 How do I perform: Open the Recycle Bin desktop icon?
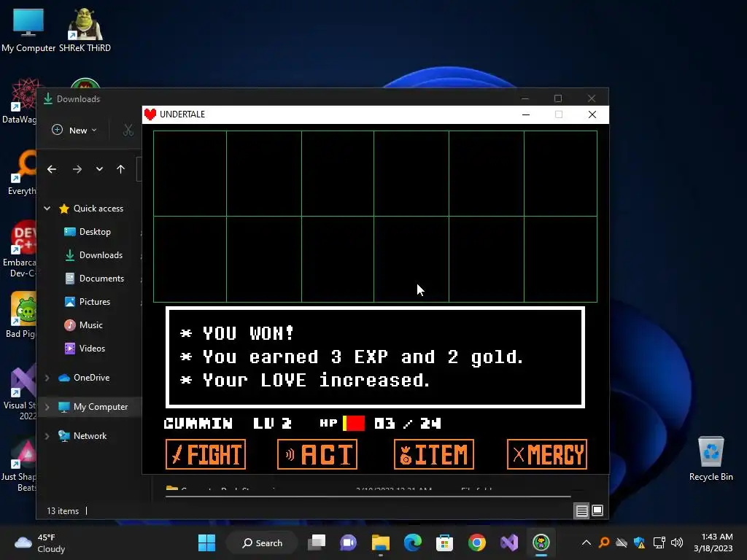pyautogui.click(x=711, y=459)
